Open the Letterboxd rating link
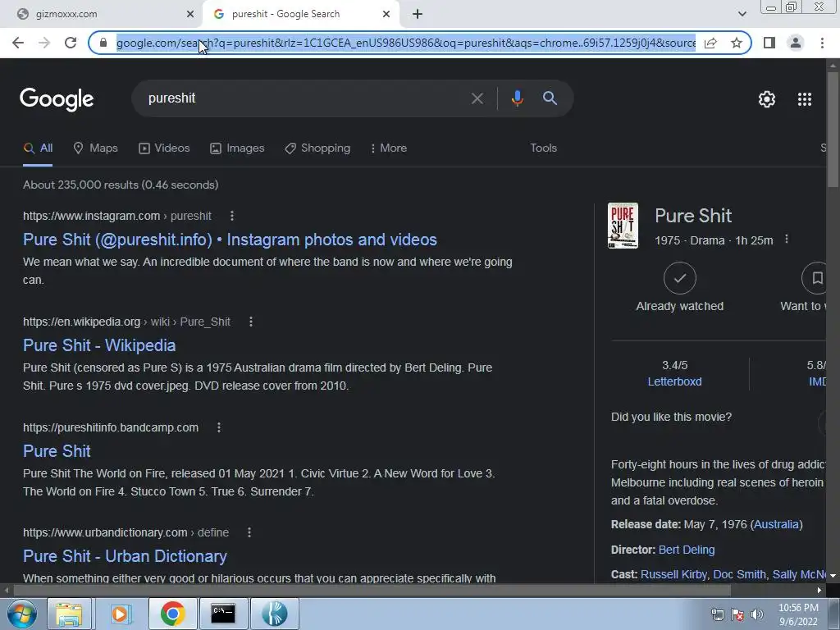This screenshot has height=630, width=840. click(674, 381)
